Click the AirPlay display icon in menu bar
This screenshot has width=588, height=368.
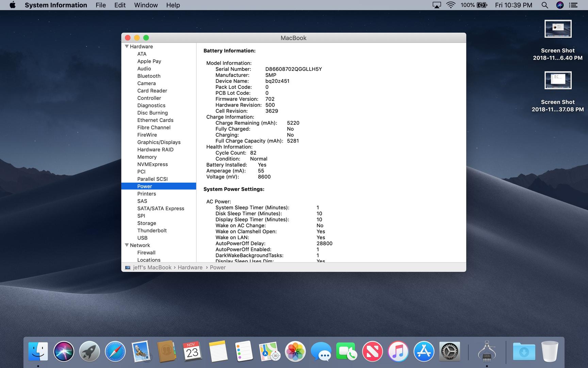[437, 5]
